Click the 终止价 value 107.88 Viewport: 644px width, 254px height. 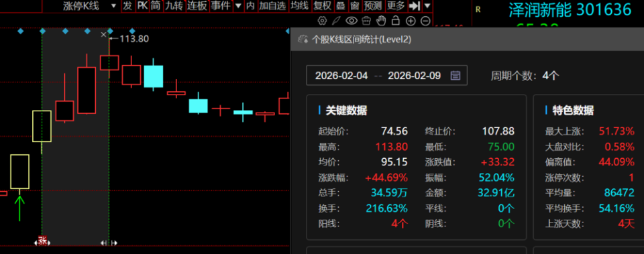point(498,131)
